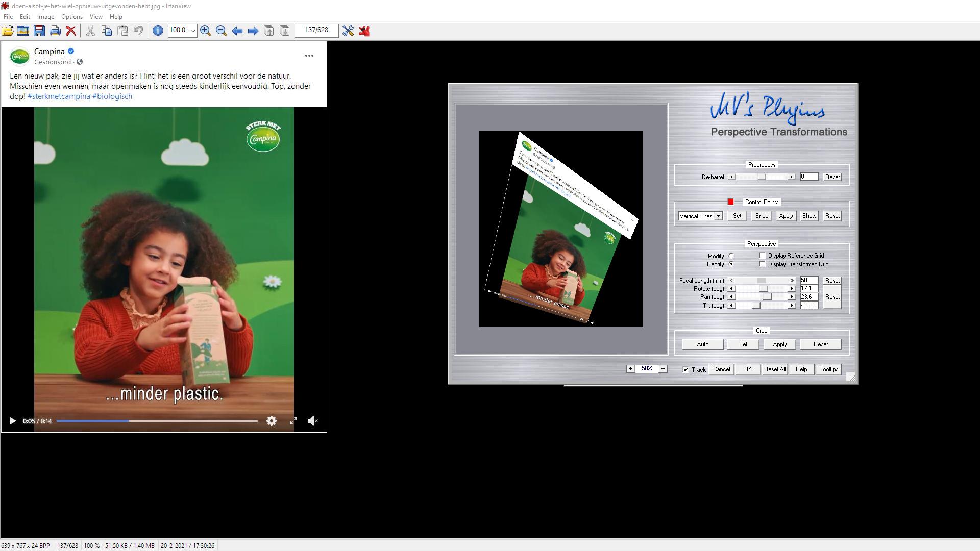Click the red IrfanView mascot about icon

[364, 31]
